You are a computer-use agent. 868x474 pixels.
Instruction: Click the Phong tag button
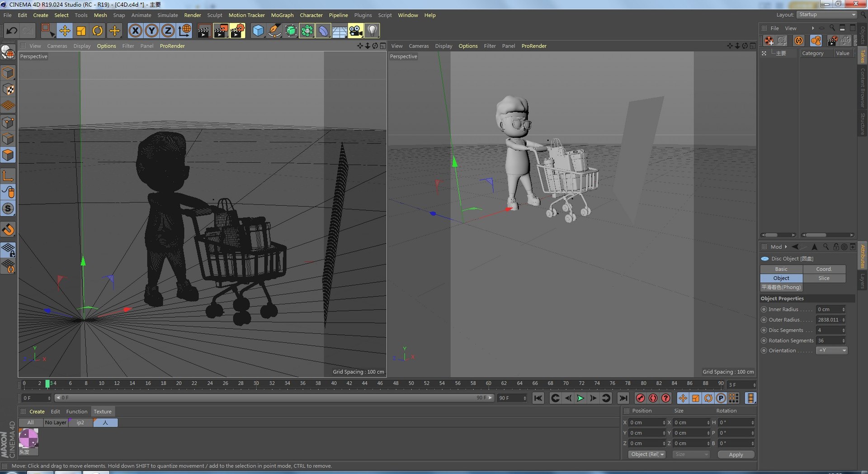tap(781, 287)
